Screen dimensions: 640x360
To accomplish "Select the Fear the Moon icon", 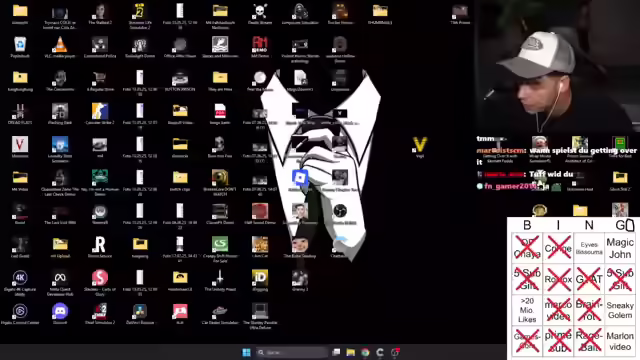I will tap(260, 78).
